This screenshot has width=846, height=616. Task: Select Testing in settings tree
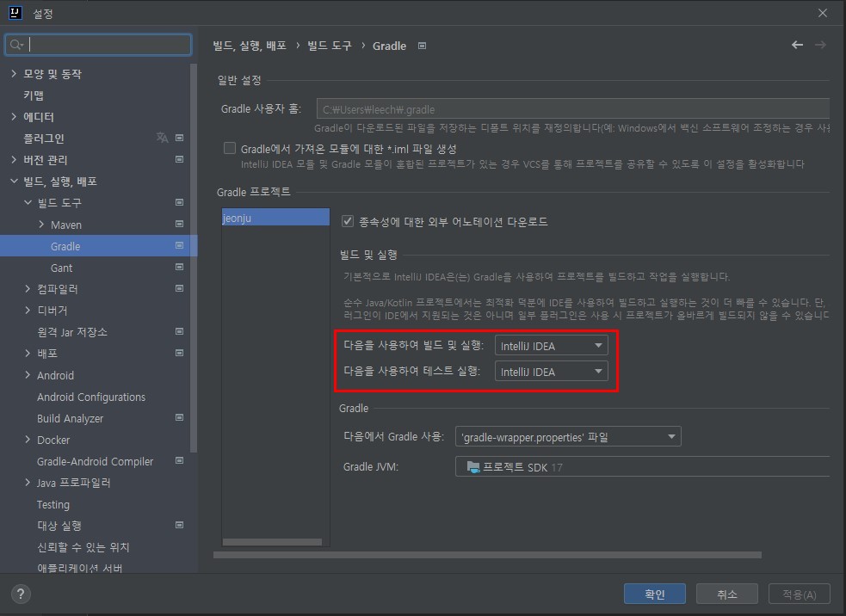[52, 505]
